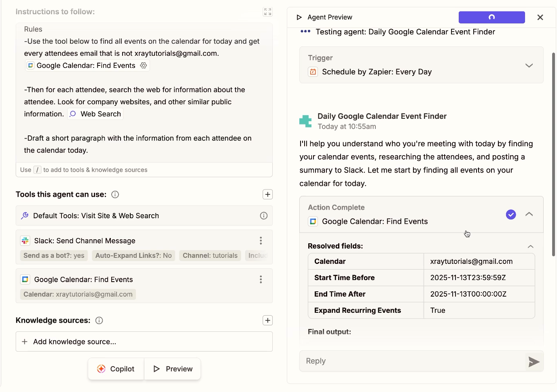Click info icon beside Knowledge sources
This screenshot has width=557, height=392.
99,321
